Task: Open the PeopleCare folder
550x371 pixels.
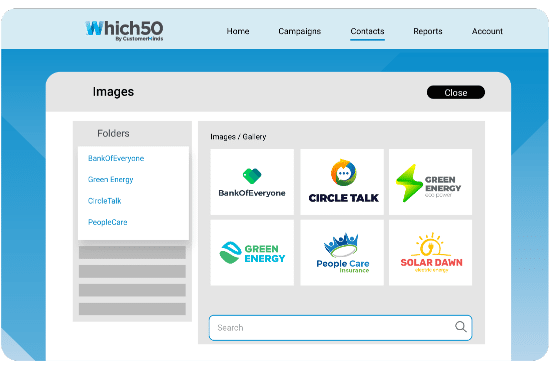Action: coord(108,222)
